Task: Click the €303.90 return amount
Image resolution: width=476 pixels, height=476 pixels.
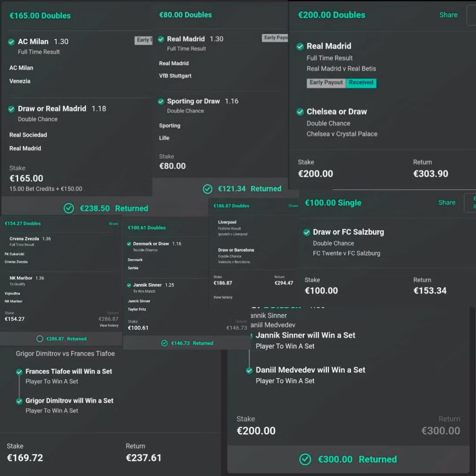Action: coord(431,174)
